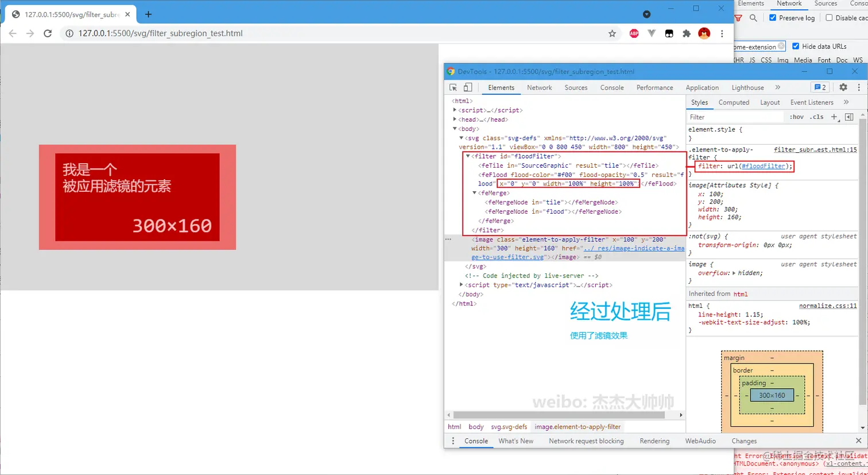Uncheck Preserve log in background DevTools

(773, 18)
